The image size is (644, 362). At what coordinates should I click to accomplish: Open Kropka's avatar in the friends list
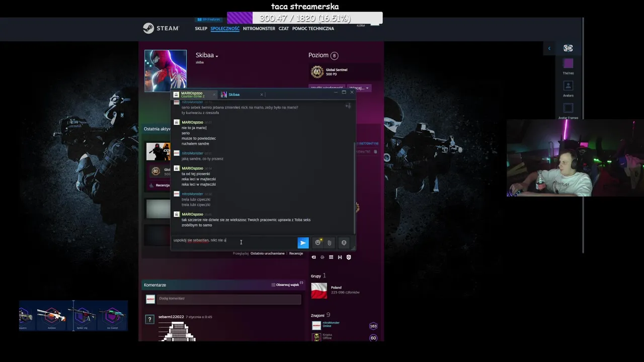click(x=316, y=337)
